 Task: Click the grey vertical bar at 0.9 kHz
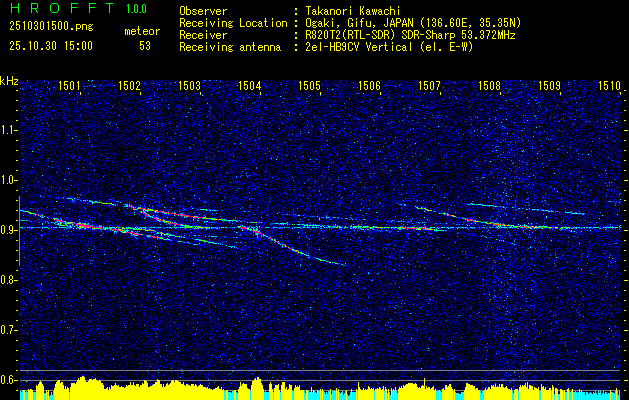pyautogui.click(x=19, y=231)
